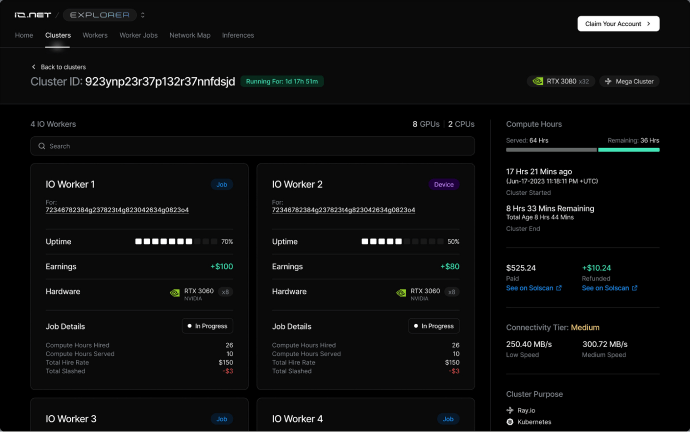This screenshot has height=432, width=690.
Task: Focus the workers Search input field
Action: point(250,146)
